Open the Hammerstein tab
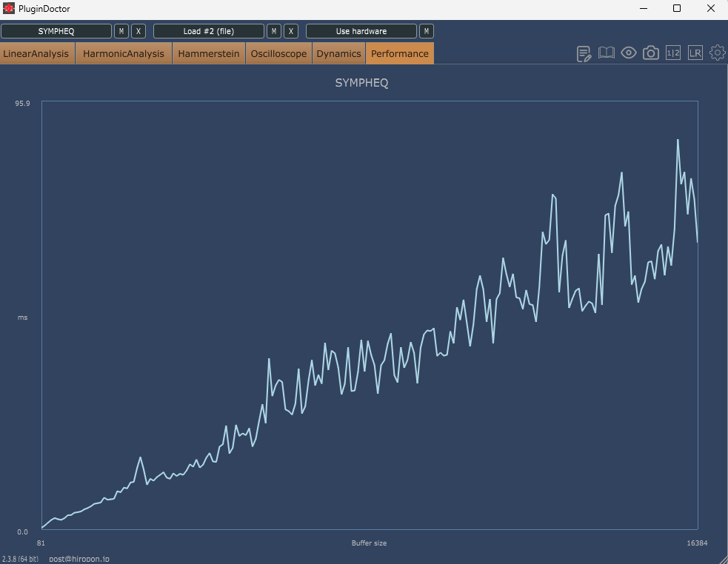Screen dimensions: 728x564 (x=209, y=53)
